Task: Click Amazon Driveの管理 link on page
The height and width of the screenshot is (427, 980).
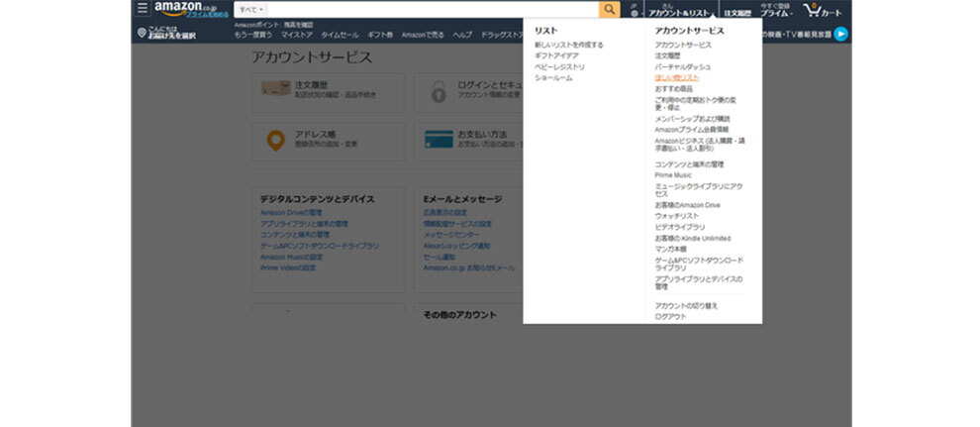Action: click(291, 213)
